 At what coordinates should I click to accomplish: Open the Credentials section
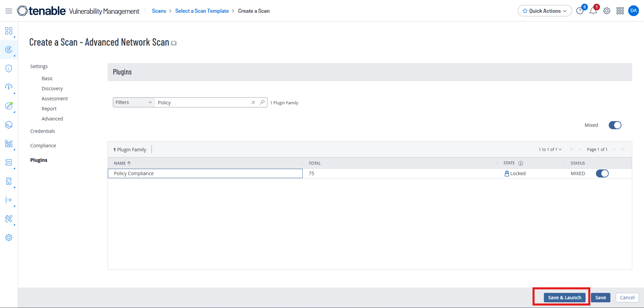click(43, 131)
